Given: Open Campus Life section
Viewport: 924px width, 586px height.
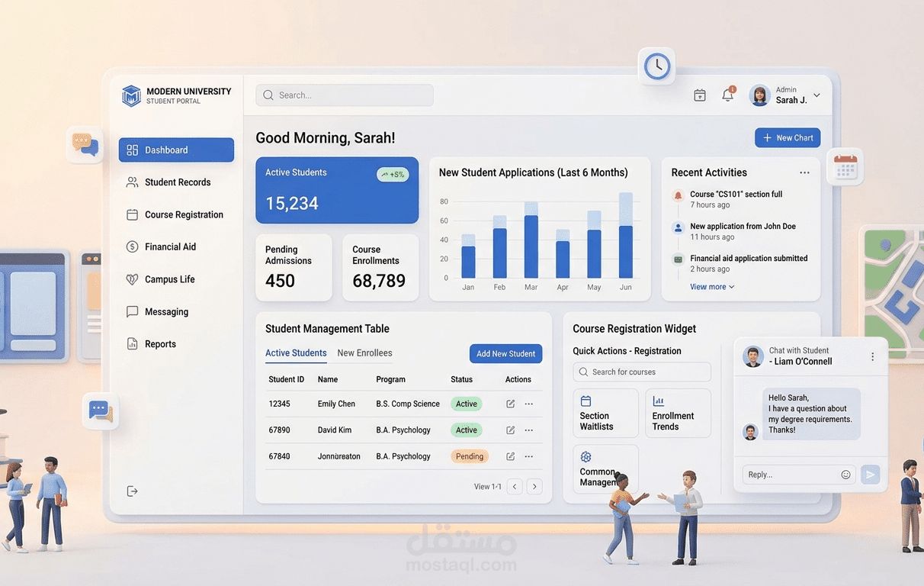Looking at the screenshot, I should click(176, 279).
